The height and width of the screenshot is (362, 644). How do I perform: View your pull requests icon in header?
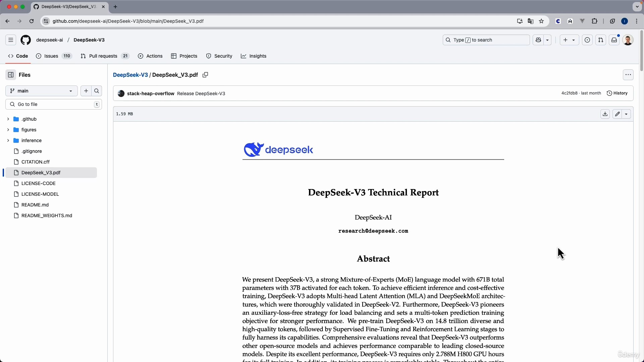pos(601,40)
